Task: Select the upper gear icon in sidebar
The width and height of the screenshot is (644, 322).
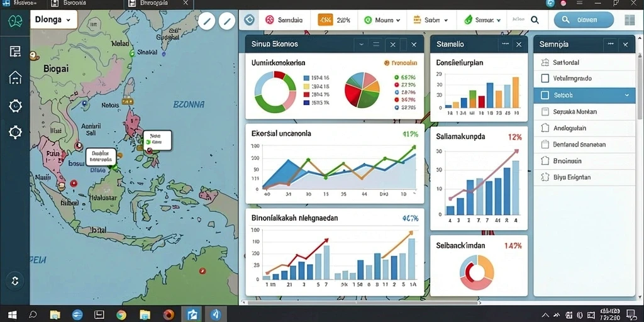Action: (15, 106)
